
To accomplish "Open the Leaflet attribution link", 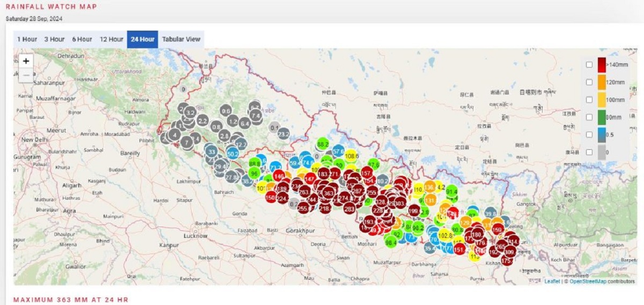I will click(552, 281).
